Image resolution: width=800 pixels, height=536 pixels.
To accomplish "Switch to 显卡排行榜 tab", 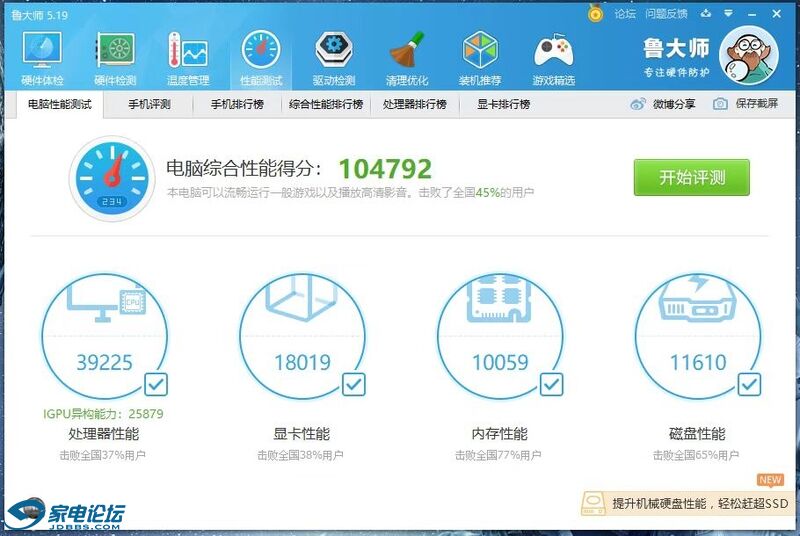I will click(504, 105).
